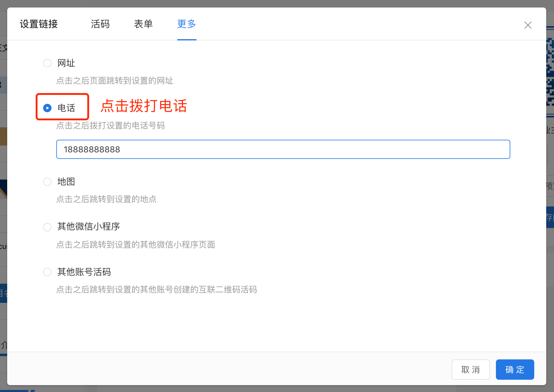Viewport: 554px width, 392px height.
Task: Click the 点击之后页面跳转到设置的网址 description
Action: 115,81
